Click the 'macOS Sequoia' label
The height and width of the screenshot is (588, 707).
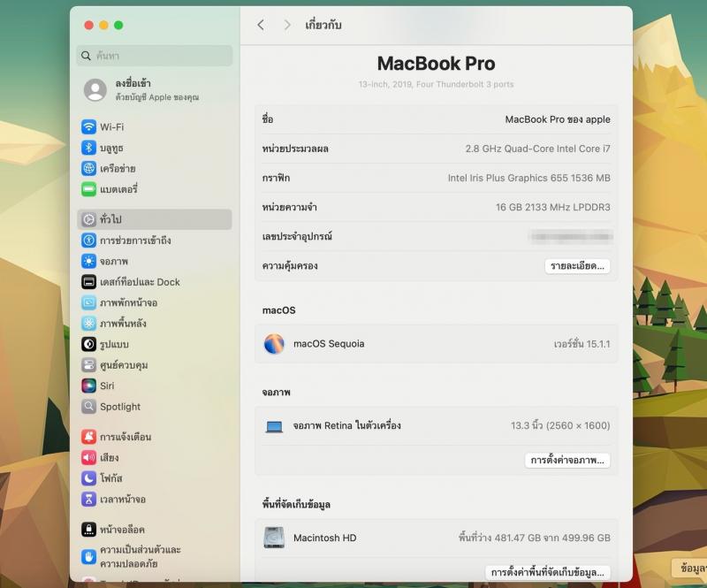click(329, 344)
